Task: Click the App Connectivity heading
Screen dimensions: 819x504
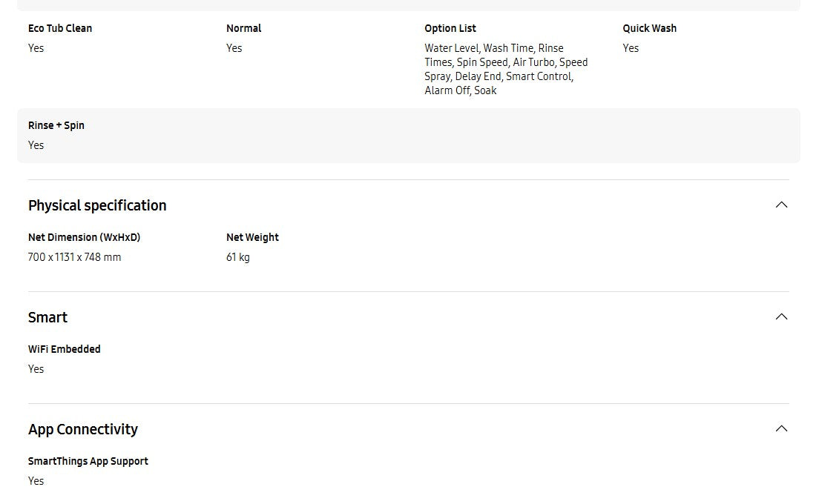Action: coord(83,429)
